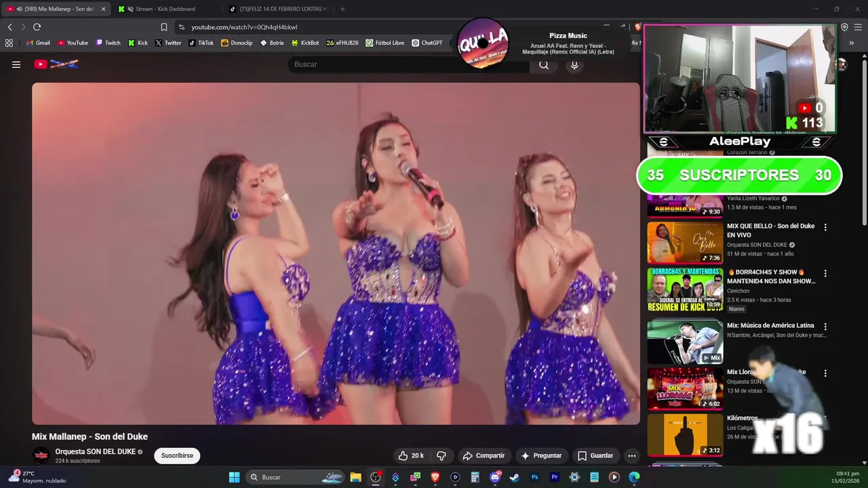Viewport: 868px width, 488px height.
Task: Open Mix Música de América Latina thumbnail
Action: coord(685,342)
